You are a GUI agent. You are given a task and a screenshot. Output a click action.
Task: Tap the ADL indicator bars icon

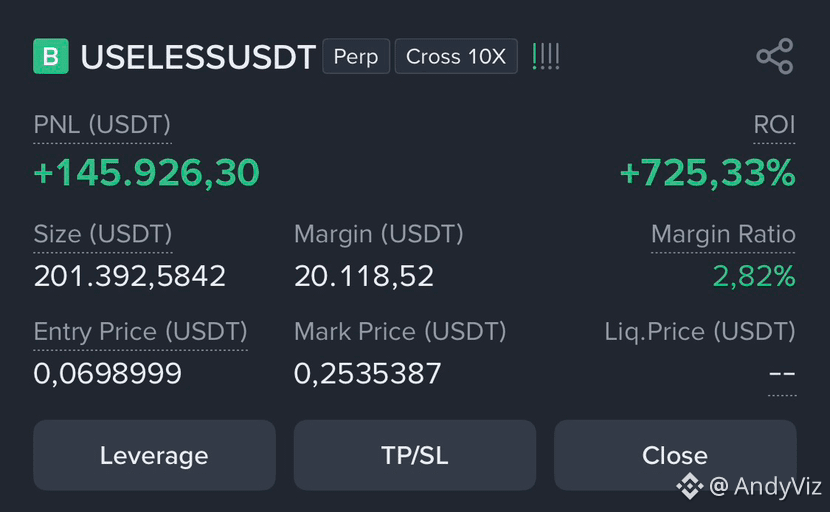(x=546, y=56)
